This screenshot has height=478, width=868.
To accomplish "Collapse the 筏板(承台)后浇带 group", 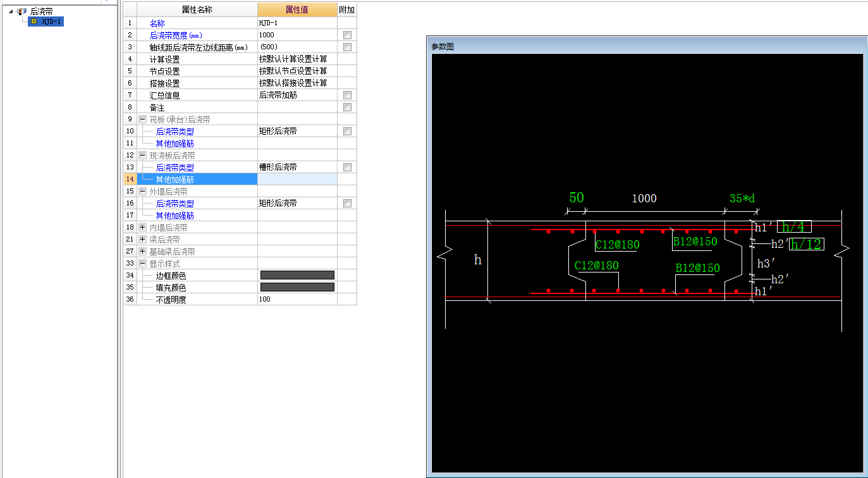I will (x=142, y=119).
